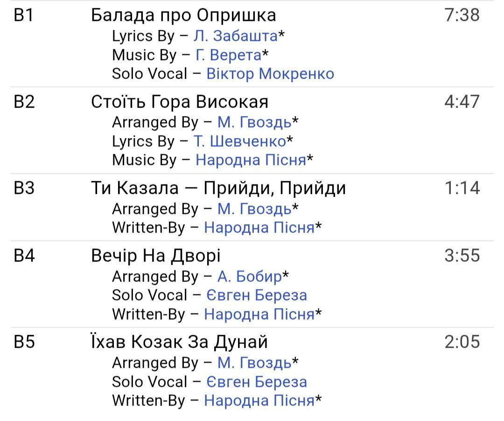Viewport: 504px width, 421px height.
Task: Click Народна Пісня under track B5
Action: coord(259,400)
